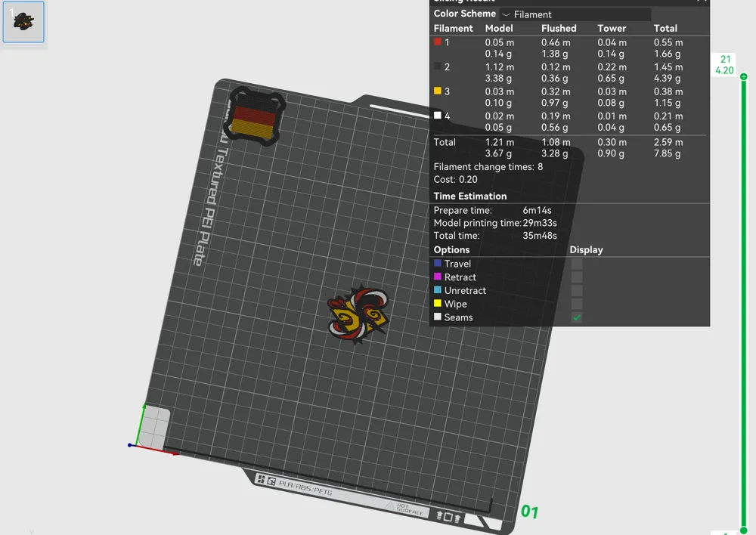Click the 2.59 m grand total length

tap(668, 142)
